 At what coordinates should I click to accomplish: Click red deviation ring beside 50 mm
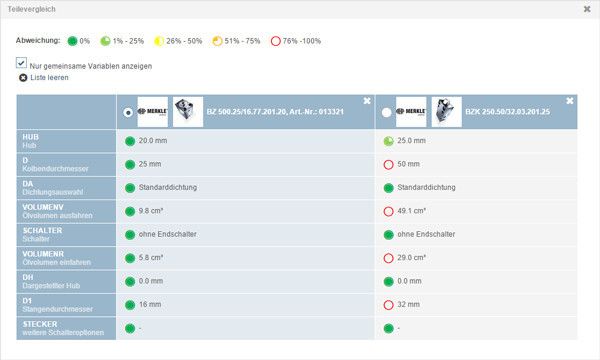point(388,165)
